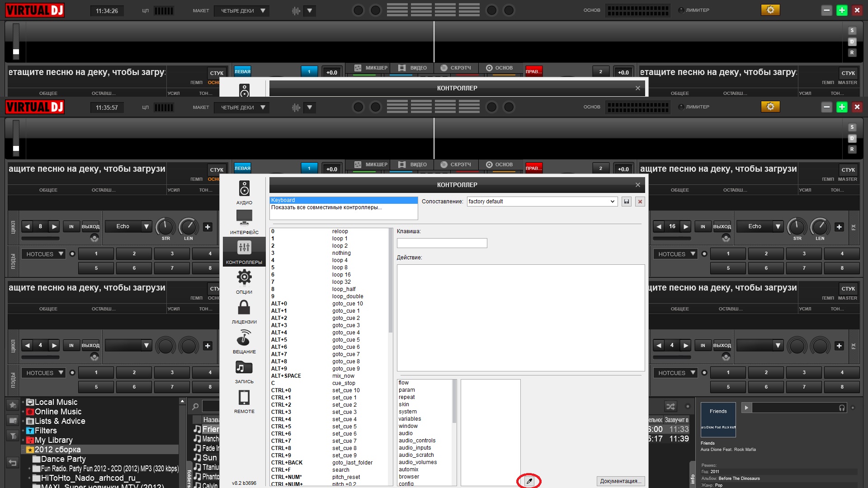The width and height of the screenshot is (868, 488).
Task: Open the ИНТЕРФЕЙС settings section
Action: point(244,222)
